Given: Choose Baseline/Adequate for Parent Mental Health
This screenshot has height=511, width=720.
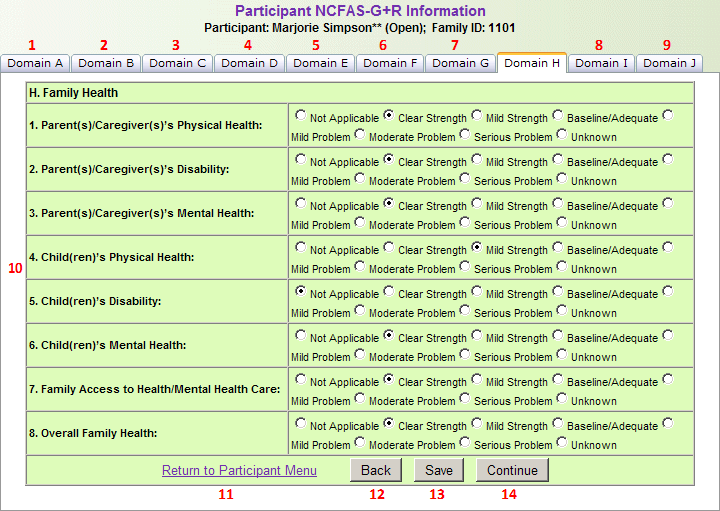Looking at the screenshot, I should click(x=558, y=203).
